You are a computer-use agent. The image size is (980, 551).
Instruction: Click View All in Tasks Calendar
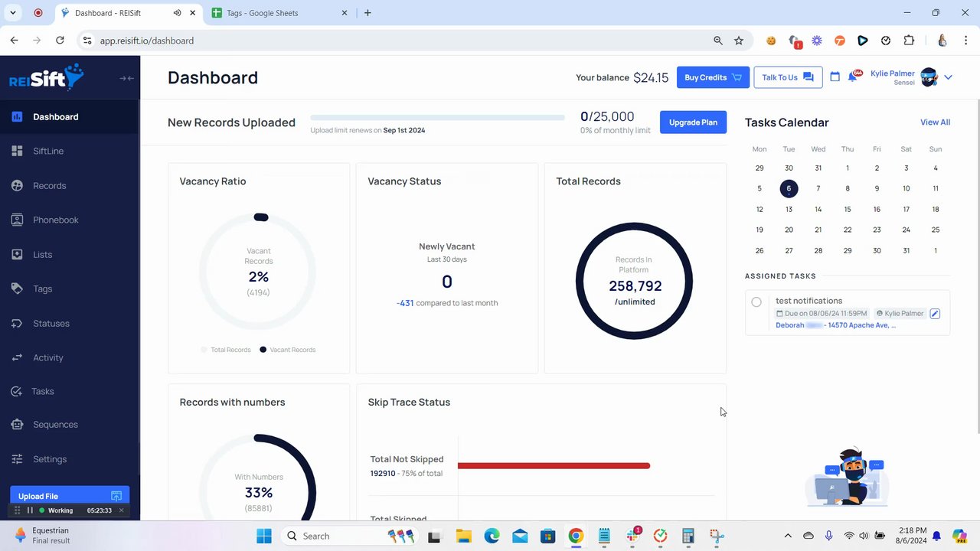coord(935,122)
